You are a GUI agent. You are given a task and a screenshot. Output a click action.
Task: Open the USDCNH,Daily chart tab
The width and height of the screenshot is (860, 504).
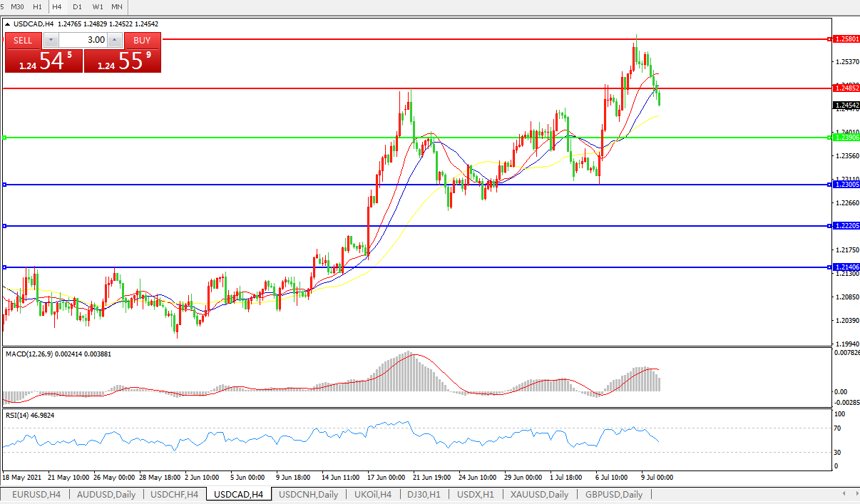pyautogui.click(x=308, y=494)
